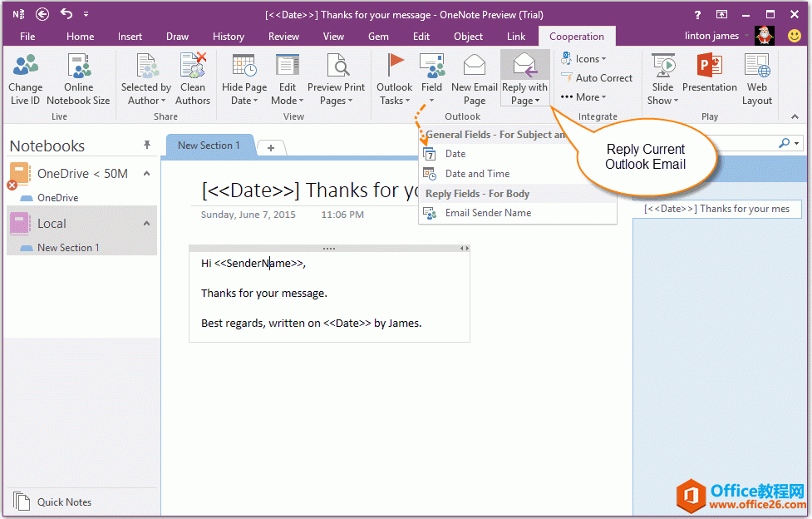Open the Outlook Tasks flag menu
Screen dimensions: 812x519
click(395, 80)
